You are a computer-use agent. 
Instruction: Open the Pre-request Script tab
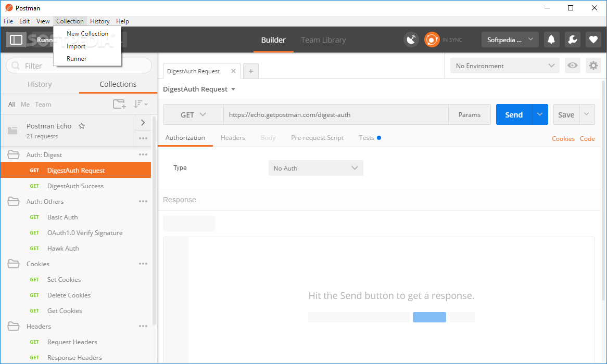[x=317, y=138]
